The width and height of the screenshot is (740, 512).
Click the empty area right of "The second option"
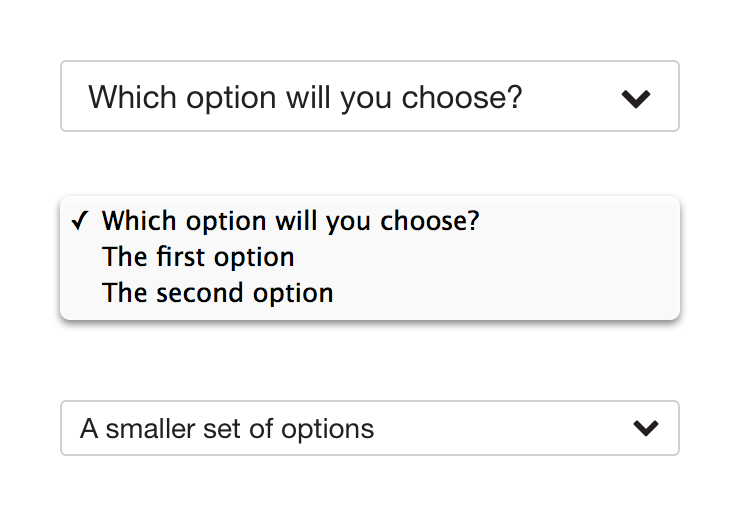tap(500, 293)
